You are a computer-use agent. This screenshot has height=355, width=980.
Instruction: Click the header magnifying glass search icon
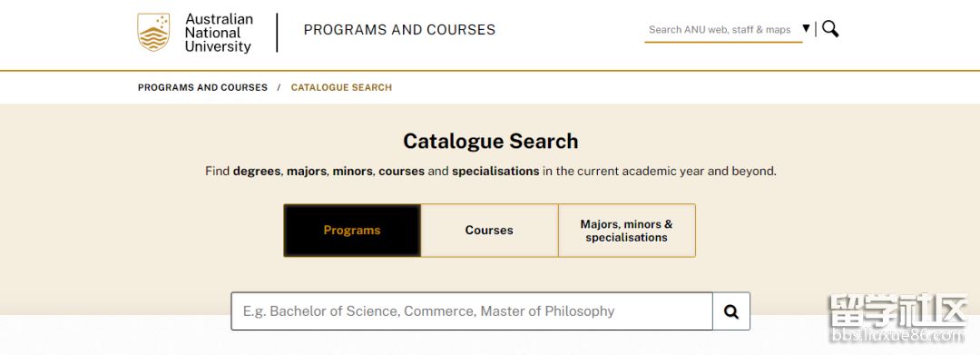[x=830, y=29]
